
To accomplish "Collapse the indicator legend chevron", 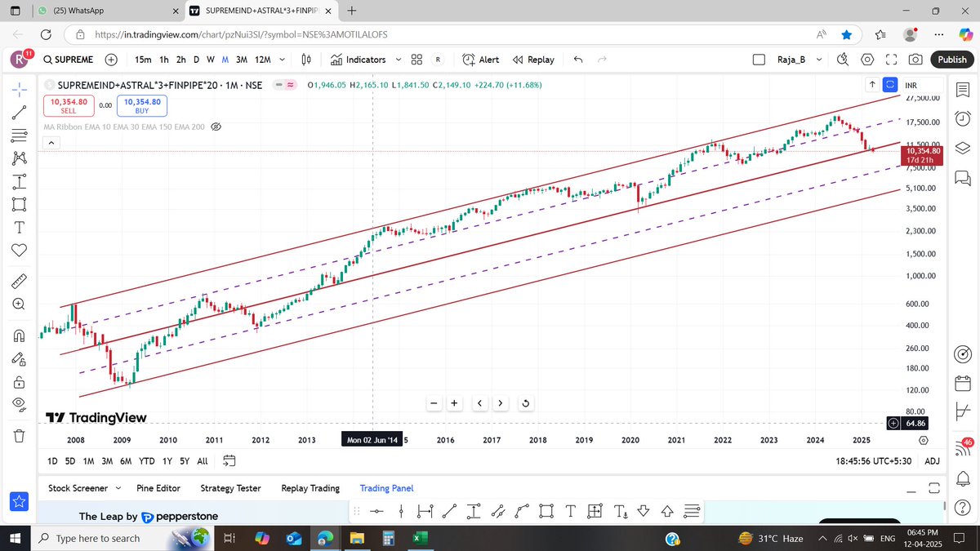I will coord(50,143).
